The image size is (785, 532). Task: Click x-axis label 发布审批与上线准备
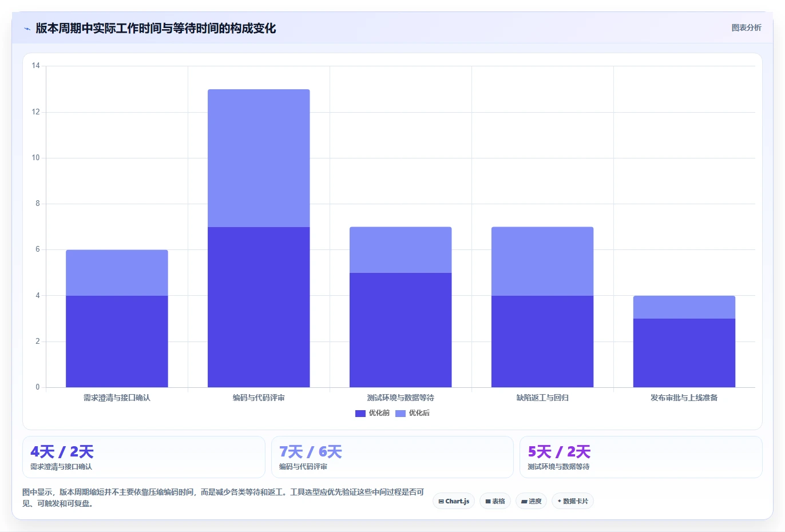tap(684, 398)
